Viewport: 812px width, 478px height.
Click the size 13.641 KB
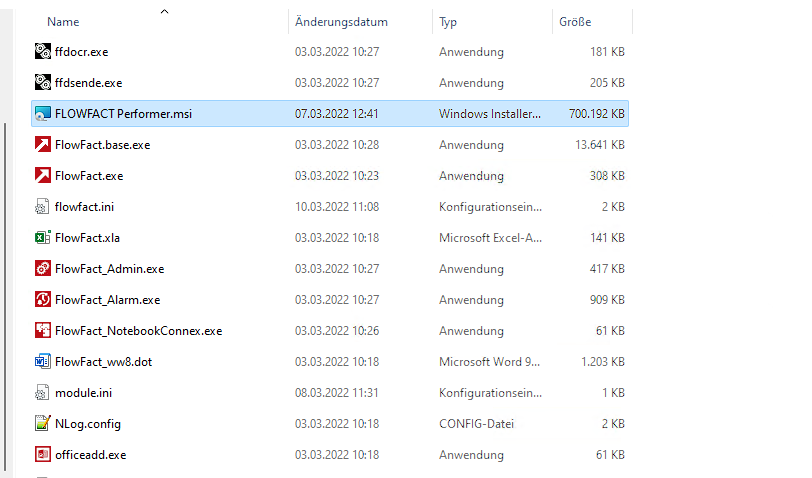[x=600, y=144]
